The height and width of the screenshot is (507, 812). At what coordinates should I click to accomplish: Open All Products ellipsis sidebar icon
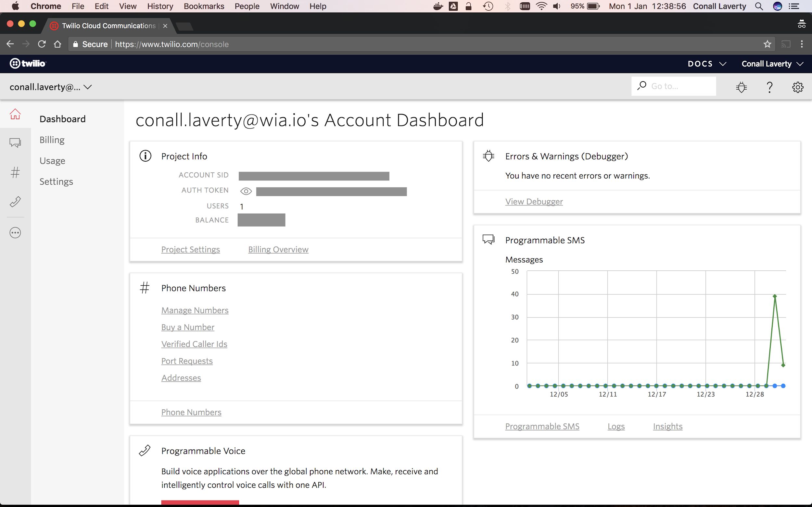[15, 233]
